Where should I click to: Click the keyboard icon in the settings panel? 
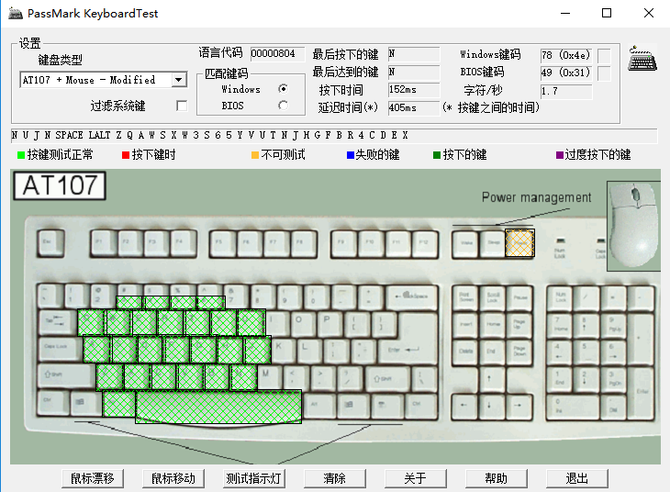(x=642, y=60)
